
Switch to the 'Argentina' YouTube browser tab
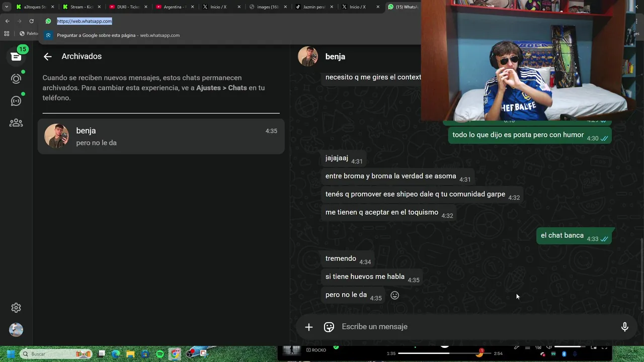point(175,7)
